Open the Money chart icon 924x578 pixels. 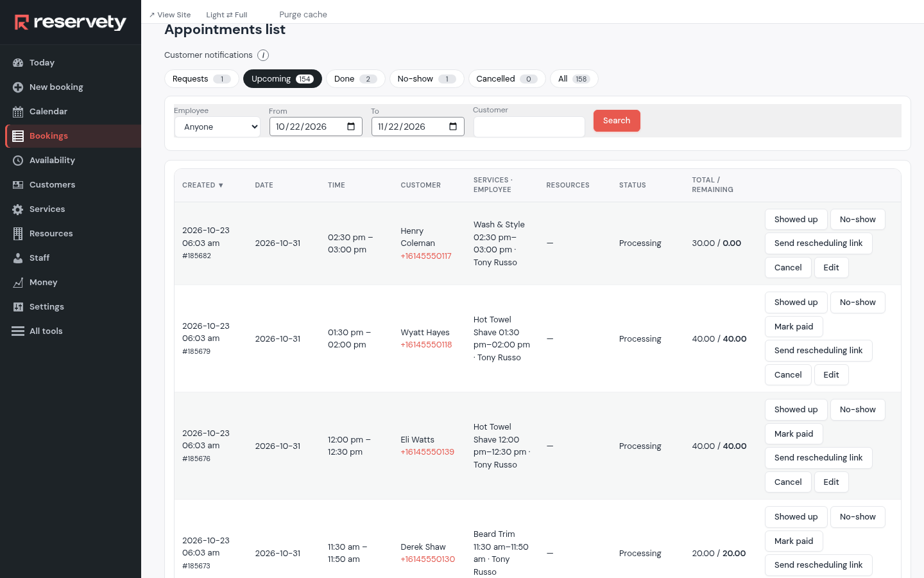pyautogui.click(x=18, y=283)
